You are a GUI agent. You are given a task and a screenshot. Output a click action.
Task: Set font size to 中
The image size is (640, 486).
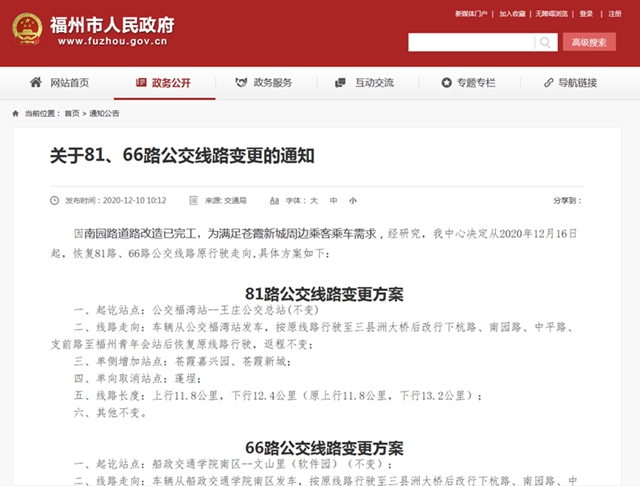[333, 200]
